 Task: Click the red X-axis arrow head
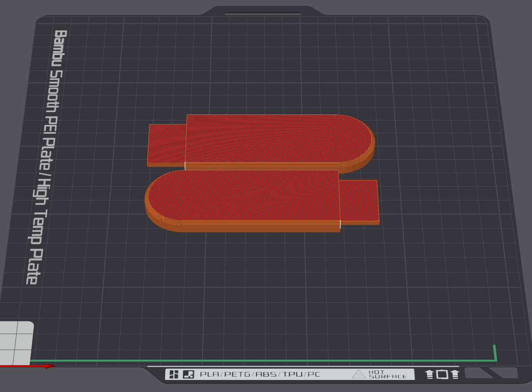[x=50, y=366]
